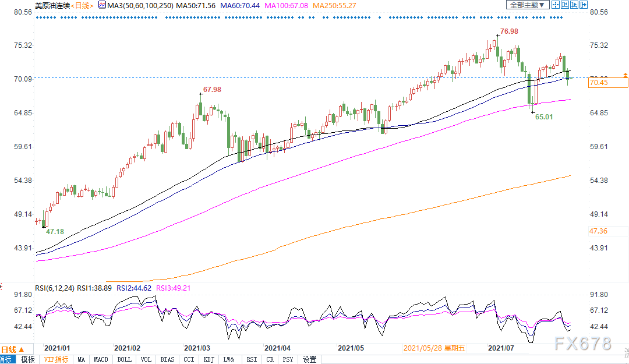
Task: Click the MA3 indicator chart icon
Action: (101, 5)
